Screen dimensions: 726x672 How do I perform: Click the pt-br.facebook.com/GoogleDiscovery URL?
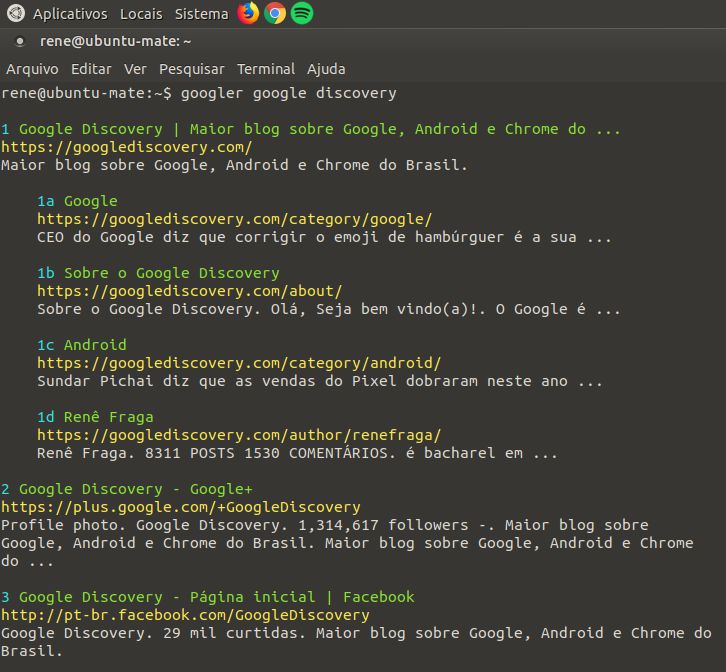click(185, 615)
